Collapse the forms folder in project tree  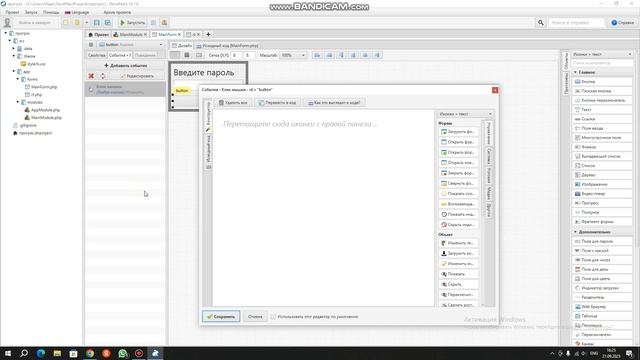pos(18,79)
